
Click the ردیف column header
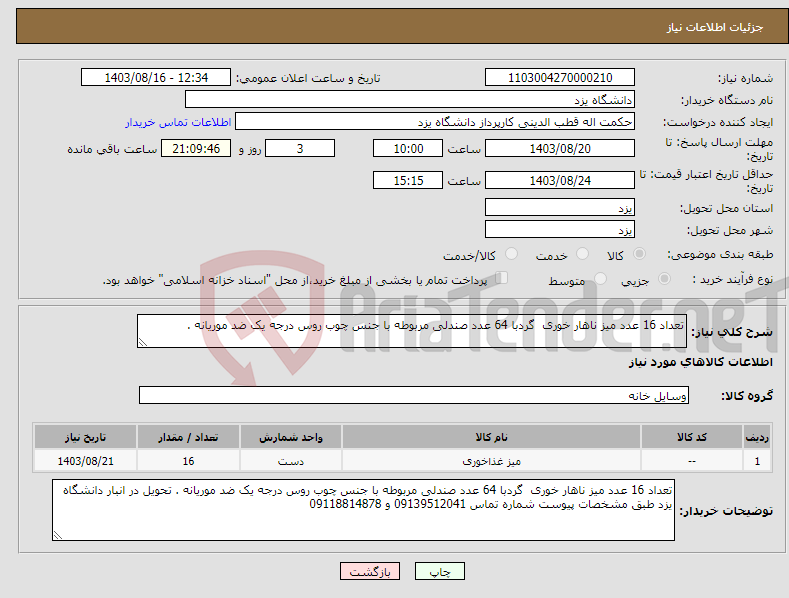(757, 437)
